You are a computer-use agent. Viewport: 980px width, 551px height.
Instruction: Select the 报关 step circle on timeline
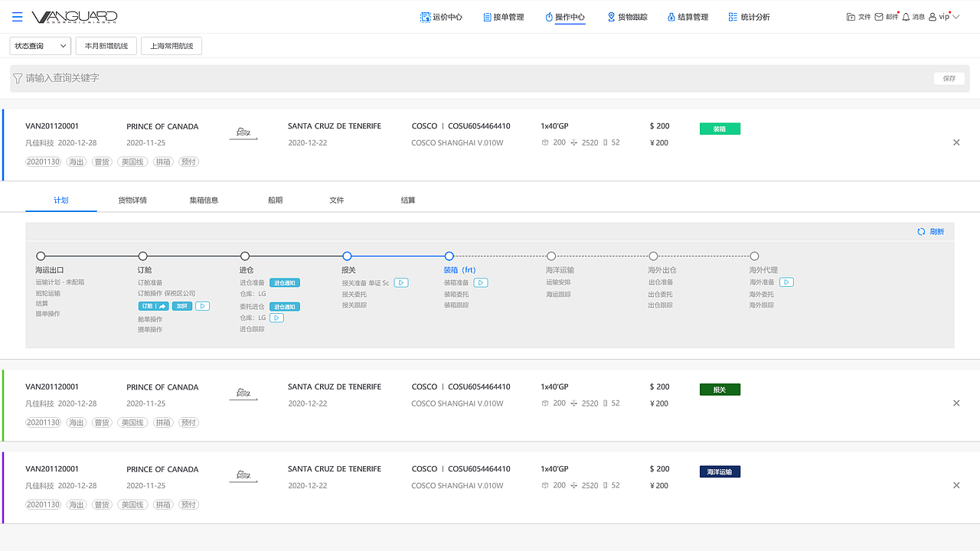(x=347, y=256)
